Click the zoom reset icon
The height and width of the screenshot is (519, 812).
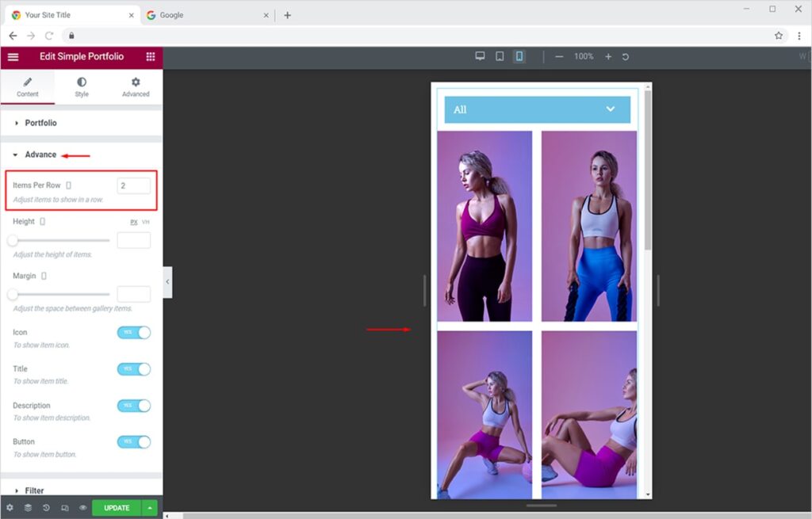coord(626,57)
